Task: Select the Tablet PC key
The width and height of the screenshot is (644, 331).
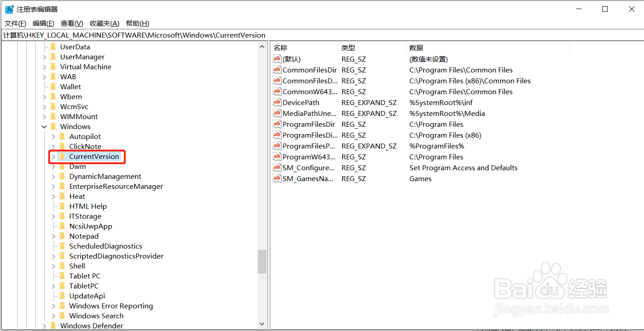Action: click(85, 276)
